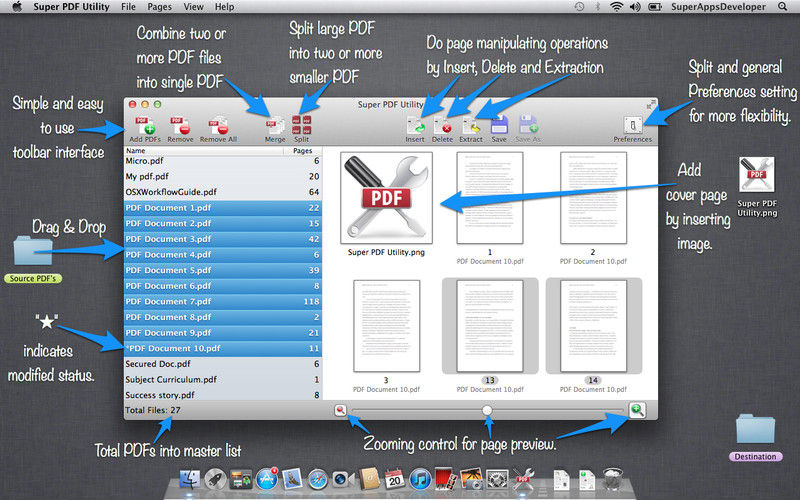Open Launchpad from the Dock
The width and height of the screenshot is (800, 500).
(216, 480)
